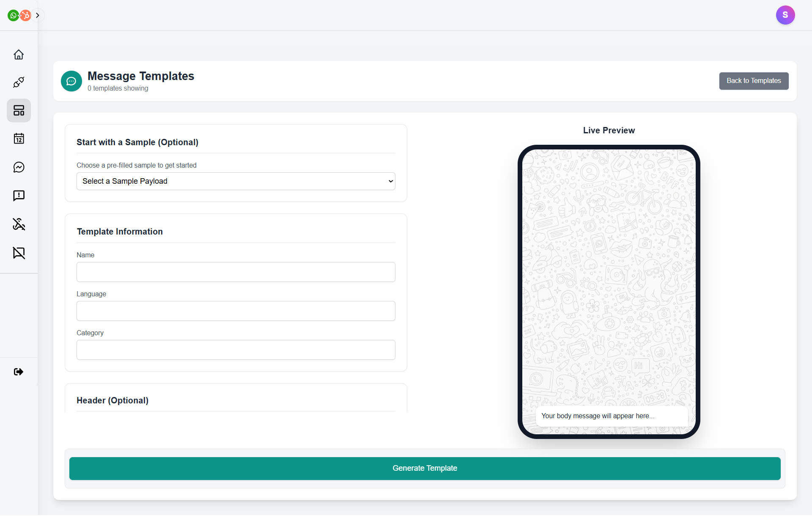
Task: Open the user avatar S menu
Action: pyautogui.click(x=785, y=15)
